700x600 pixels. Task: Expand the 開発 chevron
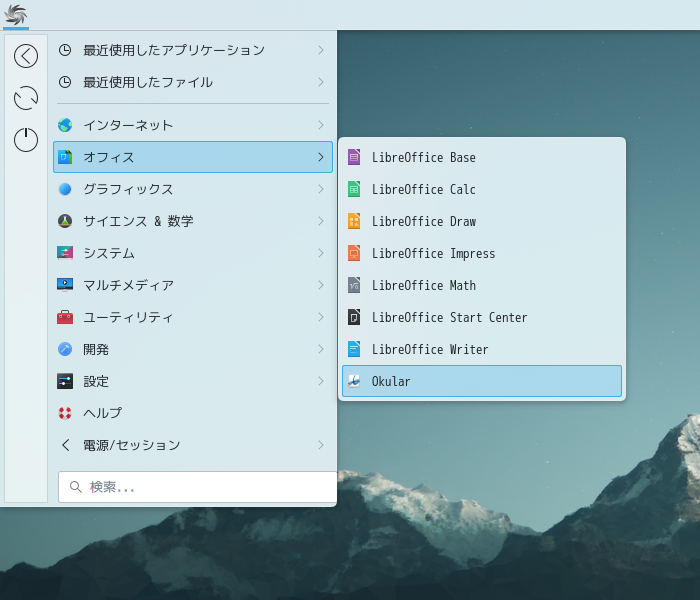[321, 349]
